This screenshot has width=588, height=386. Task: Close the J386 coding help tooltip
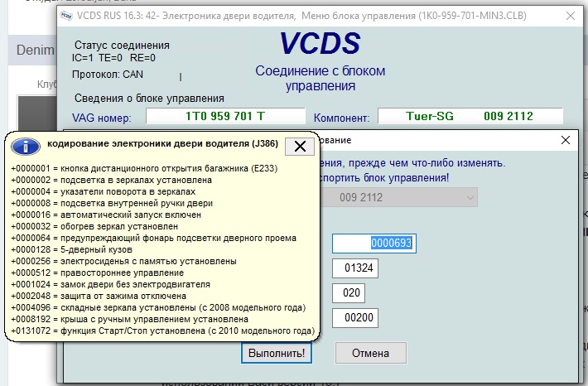300,147
